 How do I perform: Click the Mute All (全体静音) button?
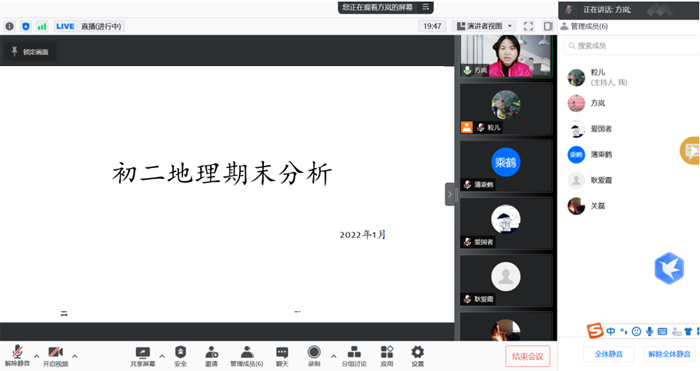pyautogui.click(x=608, y=354)
